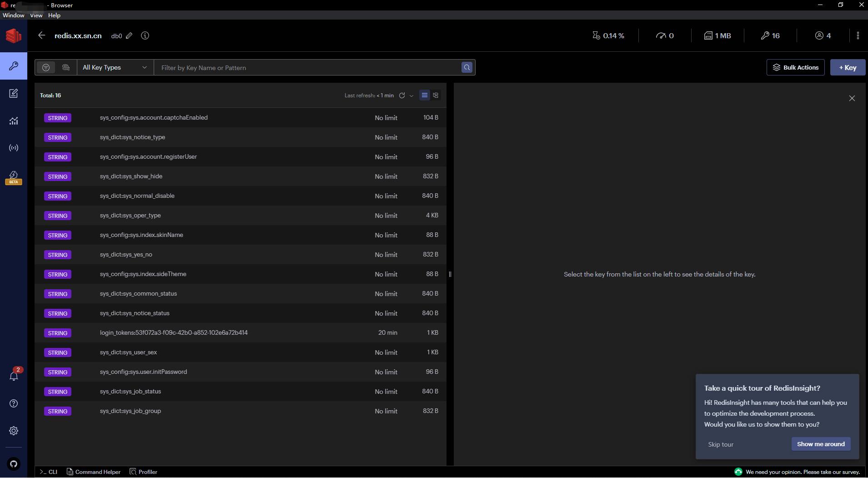
Task: Click the Bulk Actions button
Action: (796, 67)
